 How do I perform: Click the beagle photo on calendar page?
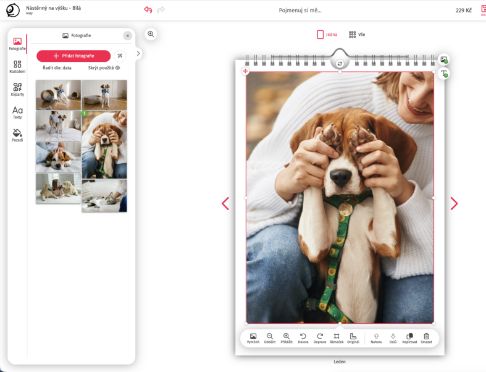tap(340, 197)
